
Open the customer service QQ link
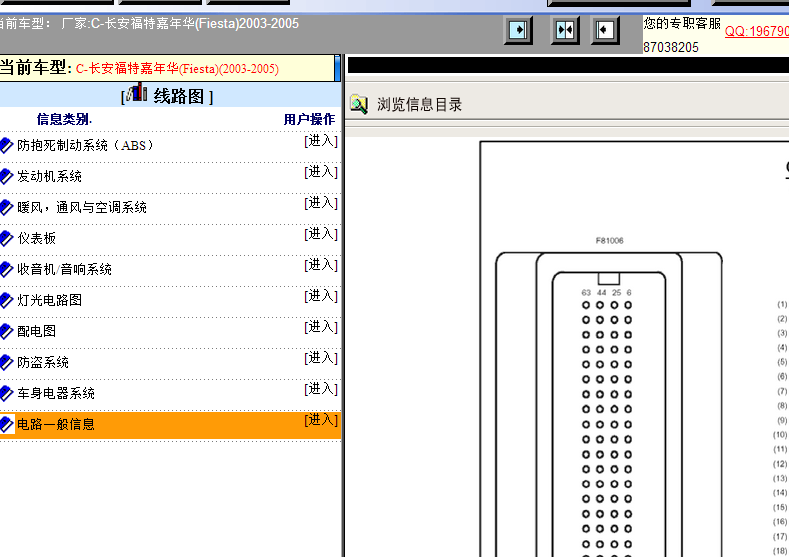pos(757,31)
